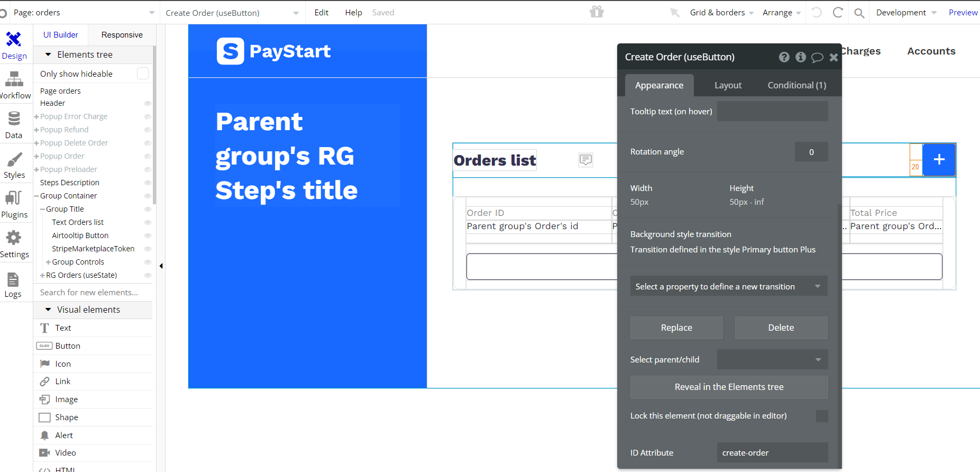Click the gift icon in top bar
Screen dimensions: 980x472
[x=597, y=12]
